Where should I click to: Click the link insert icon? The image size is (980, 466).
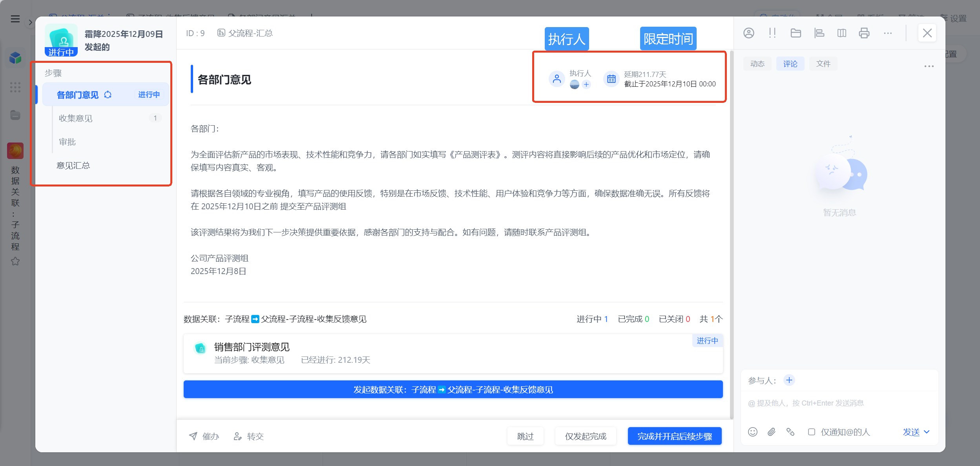click(790, 432)
